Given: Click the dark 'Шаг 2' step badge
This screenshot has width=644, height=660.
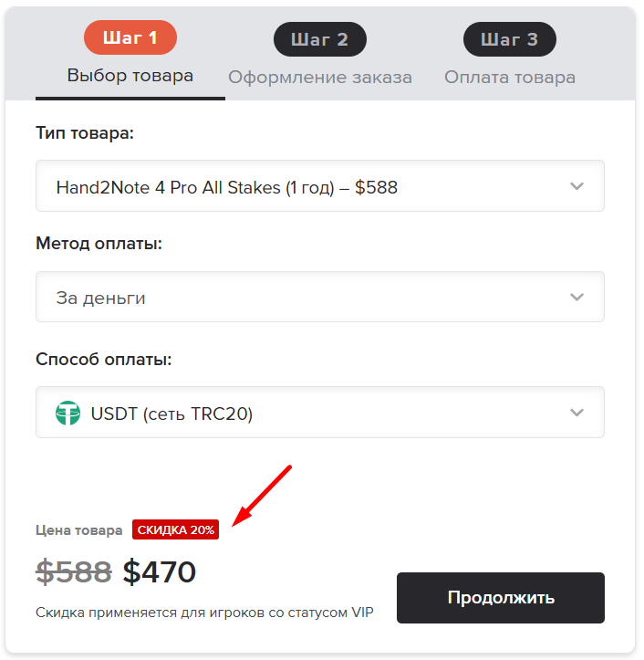Looking at the screenshot, I should tap(319, 39).
